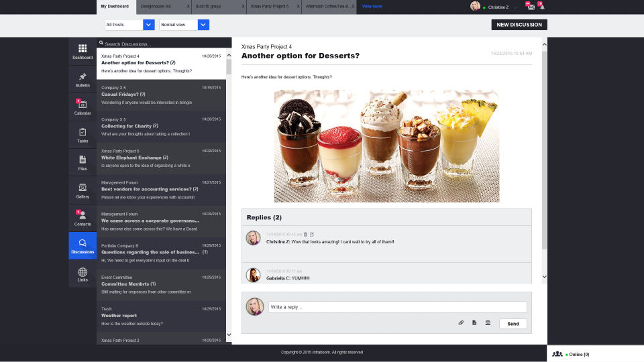Click the Write a reply input field
The height and width of the screenshot is (362, 644).
click(x=398, y=307)
